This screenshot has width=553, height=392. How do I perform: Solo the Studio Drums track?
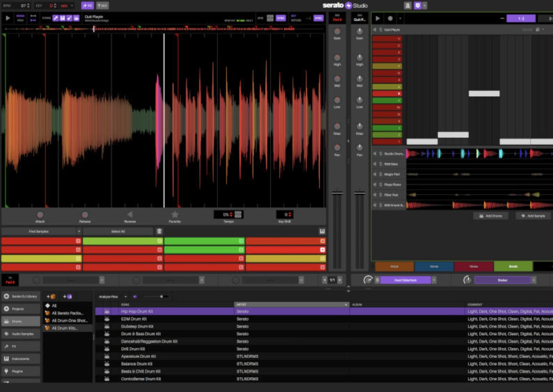[x=380, y=154]
